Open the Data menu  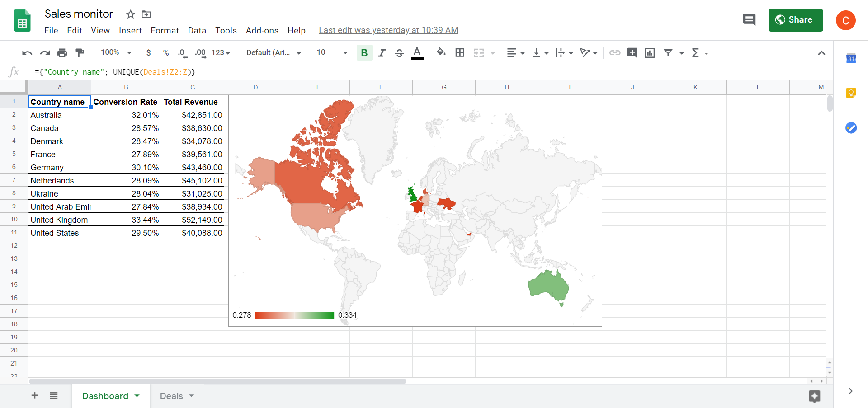click(x=197, y=30)
